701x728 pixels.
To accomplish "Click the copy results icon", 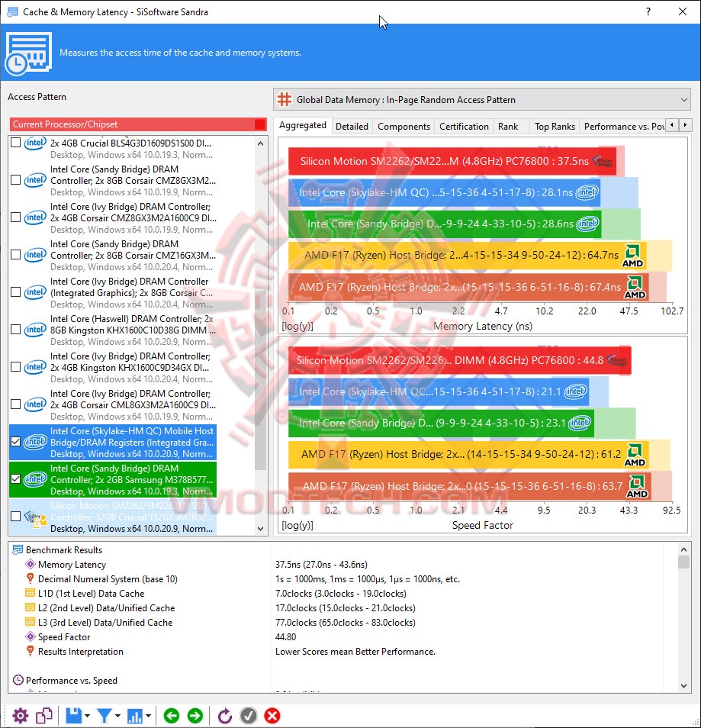I will tap(44, 716).
